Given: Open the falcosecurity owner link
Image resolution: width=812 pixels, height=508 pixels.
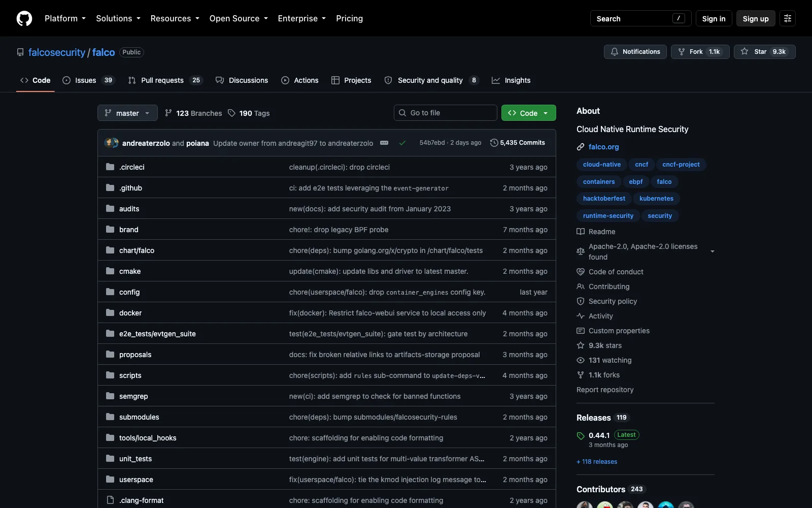Looking at the screenshot, I should coord(57,52).
